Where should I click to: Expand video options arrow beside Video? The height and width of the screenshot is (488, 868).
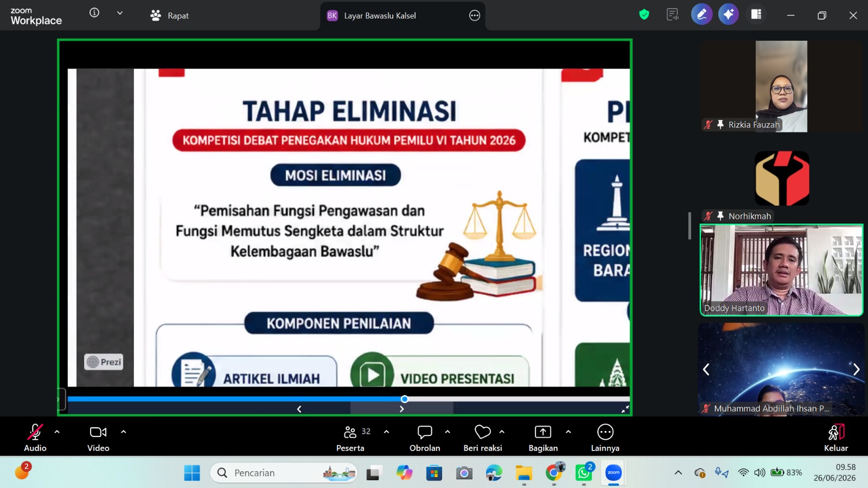(124, 432)
